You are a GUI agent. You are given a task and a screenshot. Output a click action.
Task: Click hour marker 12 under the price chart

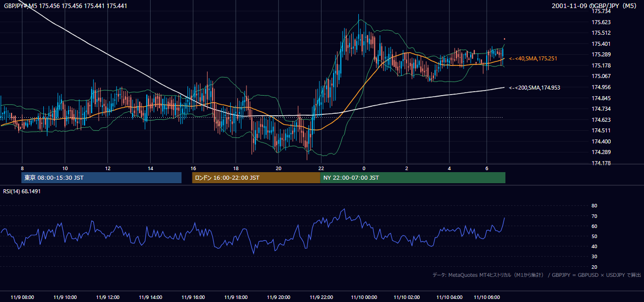pos(108,168)
